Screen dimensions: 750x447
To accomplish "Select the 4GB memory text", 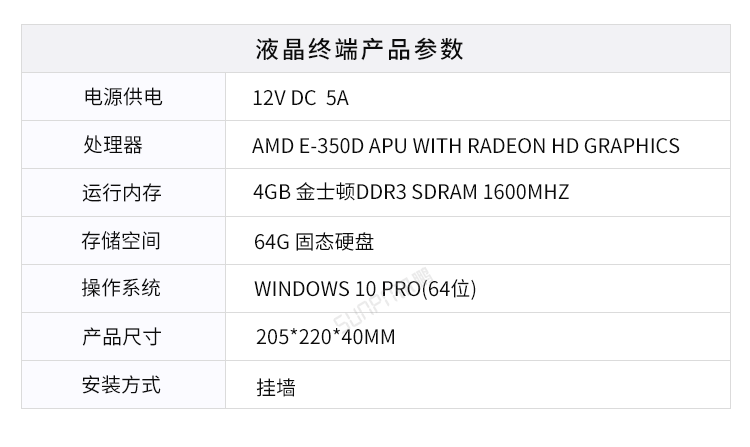I will pos(270,193).
